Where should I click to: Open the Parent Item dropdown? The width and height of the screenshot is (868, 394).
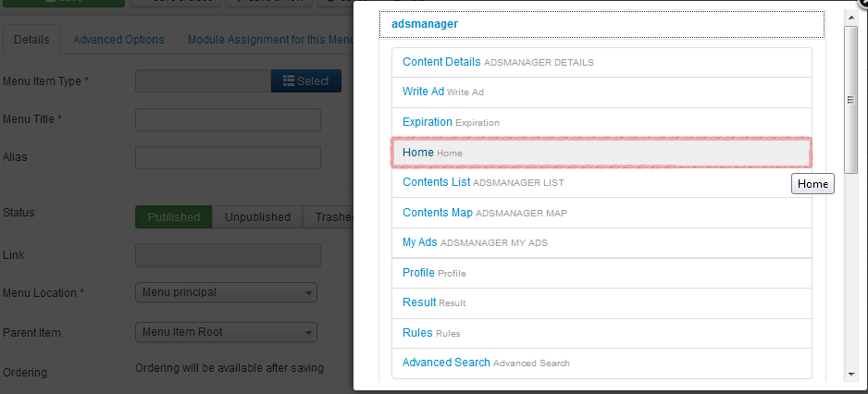point(226,332)
